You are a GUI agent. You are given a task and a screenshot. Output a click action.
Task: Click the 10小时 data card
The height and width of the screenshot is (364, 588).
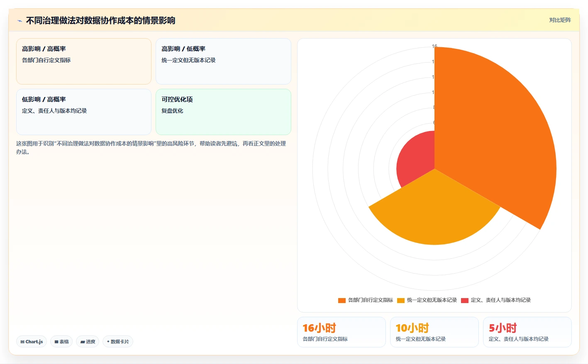pyautogui.click(x=434, y=332)
